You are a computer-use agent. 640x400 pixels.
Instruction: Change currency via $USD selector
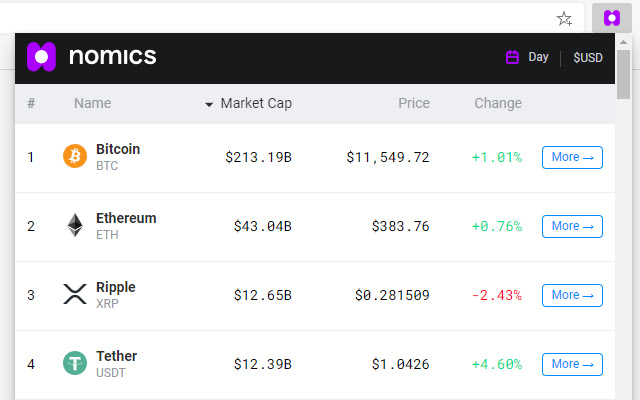point(588,58)
